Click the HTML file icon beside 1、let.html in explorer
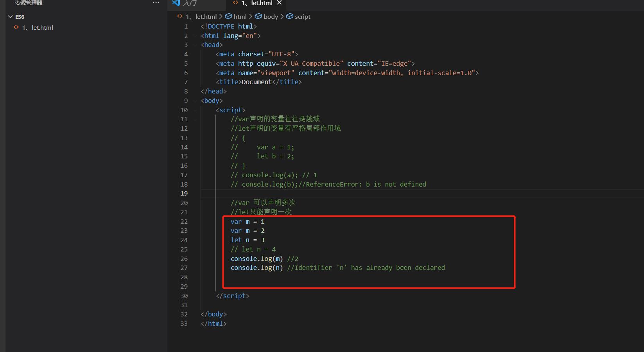 [x=16, y=27]
